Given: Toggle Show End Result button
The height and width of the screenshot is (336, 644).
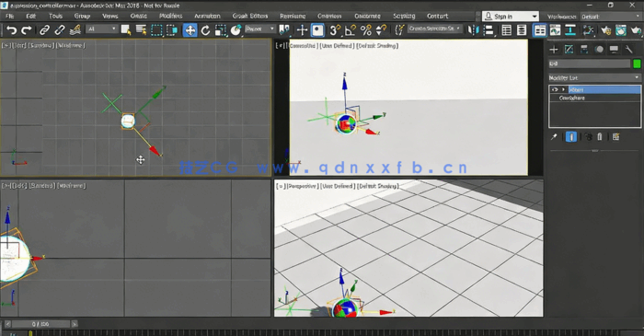Looking at the screenshot, I should pos(571,137).
